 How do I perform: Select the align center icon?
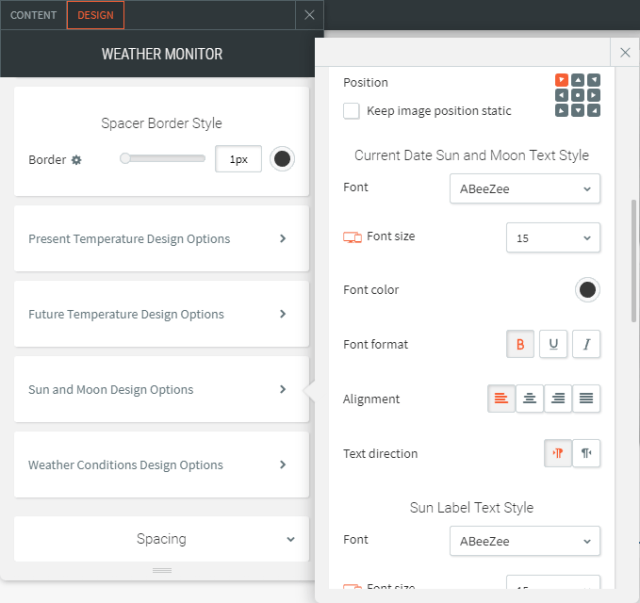tap(530, 399)
